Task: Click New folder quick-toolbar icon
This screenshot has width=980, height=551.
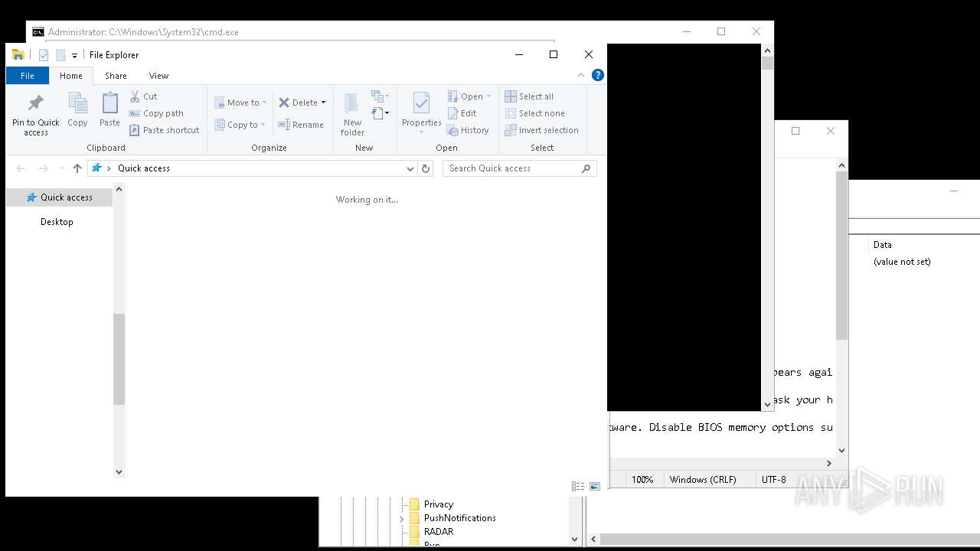Action: point(60,55)
